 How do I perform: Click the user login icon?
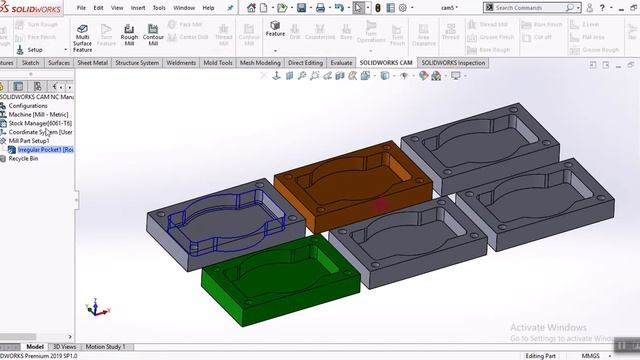[x=589, y=7]
